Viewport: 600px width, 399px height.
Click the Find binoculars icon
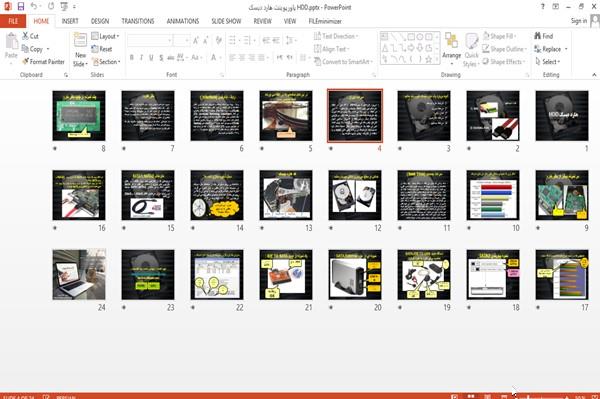tap(538, 36)
